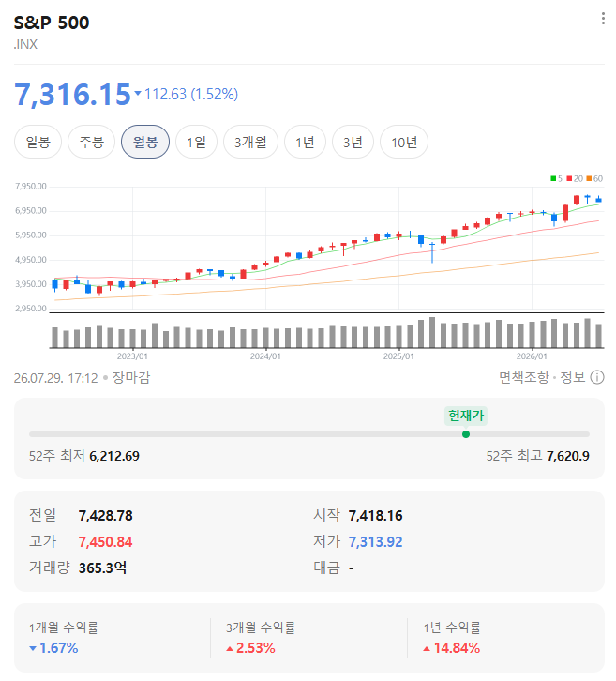Click the red 20 moving average legend
The width and height of the screenshot is (616, 681).
[x=575, y=178]
